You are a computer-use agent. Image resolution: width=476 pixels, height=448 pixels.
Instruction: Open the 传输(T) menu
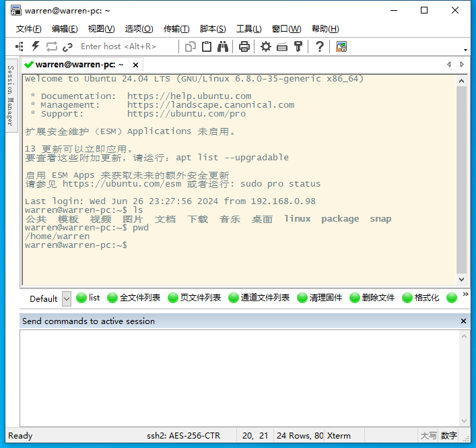pyautogui.click(x=176, y=29)
